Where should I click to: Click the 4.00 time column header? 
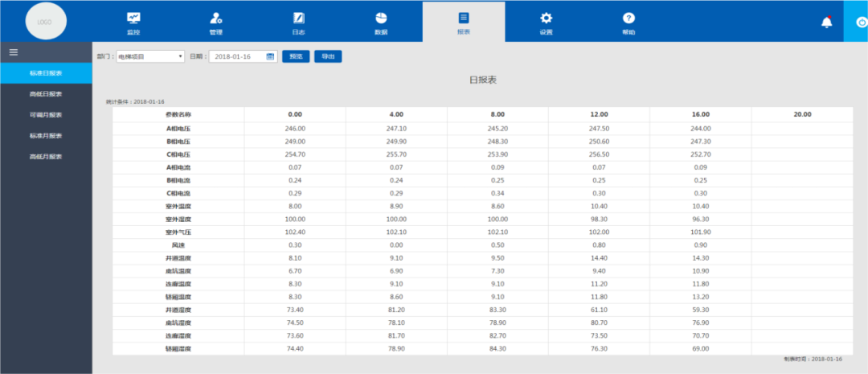click(x=396, y=115)
